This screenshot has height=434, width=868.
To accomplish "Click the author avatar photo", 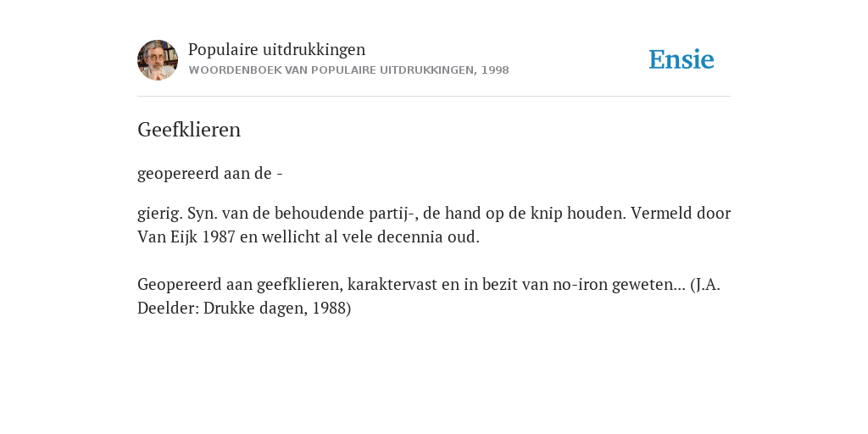I will 158,60.
